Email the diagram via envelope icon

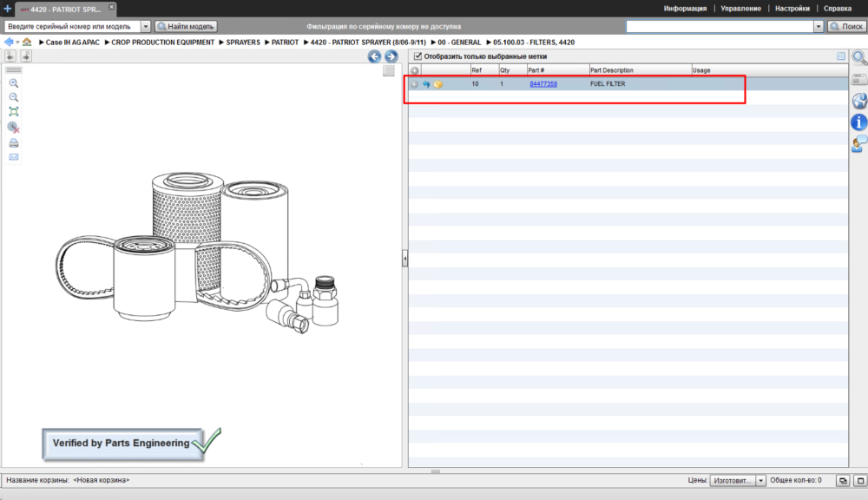(x=14, y=157)
